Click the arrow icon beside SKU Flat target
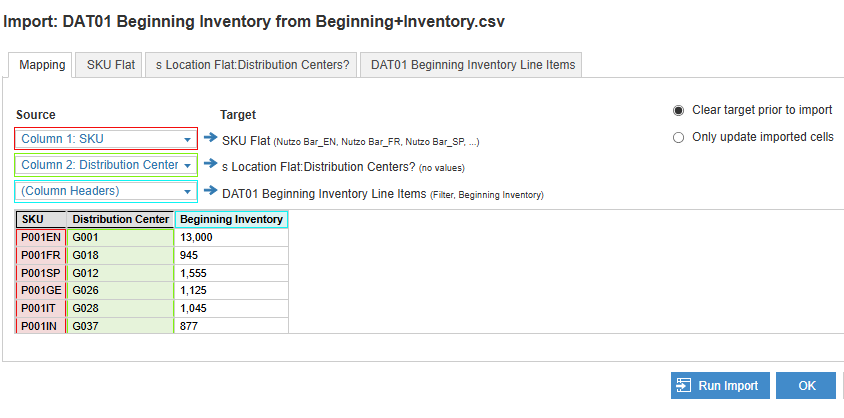Screen dimensions: 844x418 tap(210, 137)
